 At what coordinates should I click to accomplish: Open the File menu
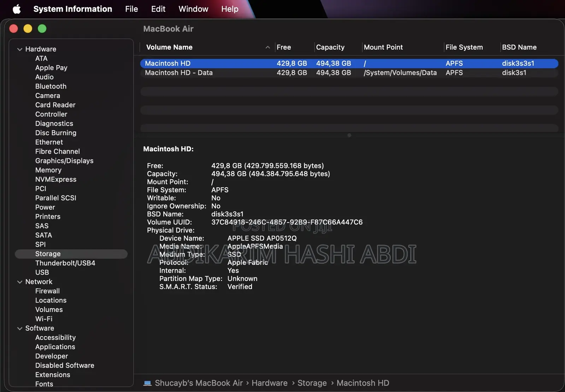point(131,9)
